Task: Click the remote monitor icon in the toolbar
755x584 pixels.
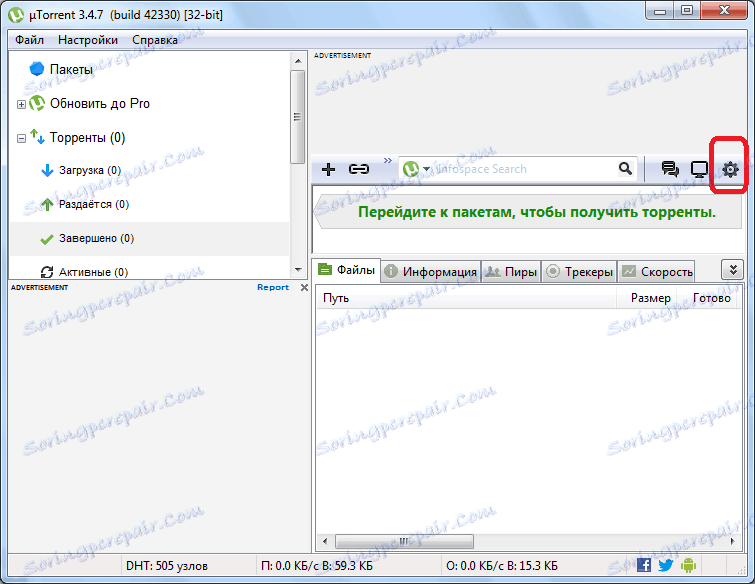Action: coord(699,169)
